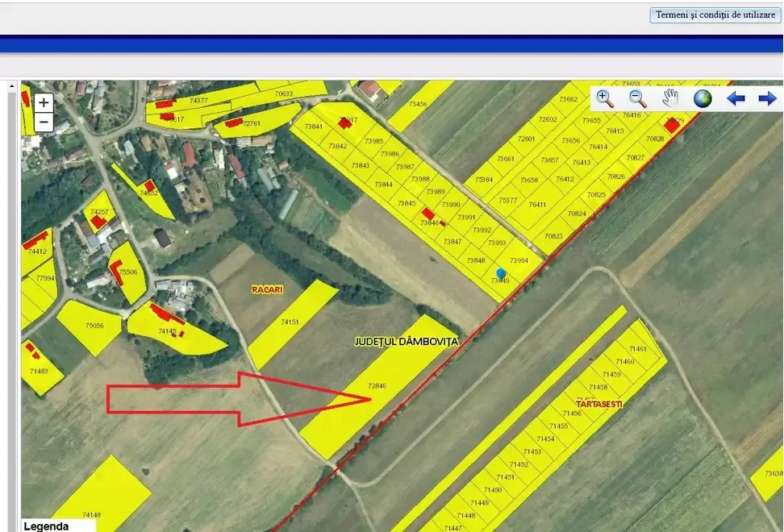Go to next map view arrow
This screenshot has width=784, height=532.
tap(767, 98)
